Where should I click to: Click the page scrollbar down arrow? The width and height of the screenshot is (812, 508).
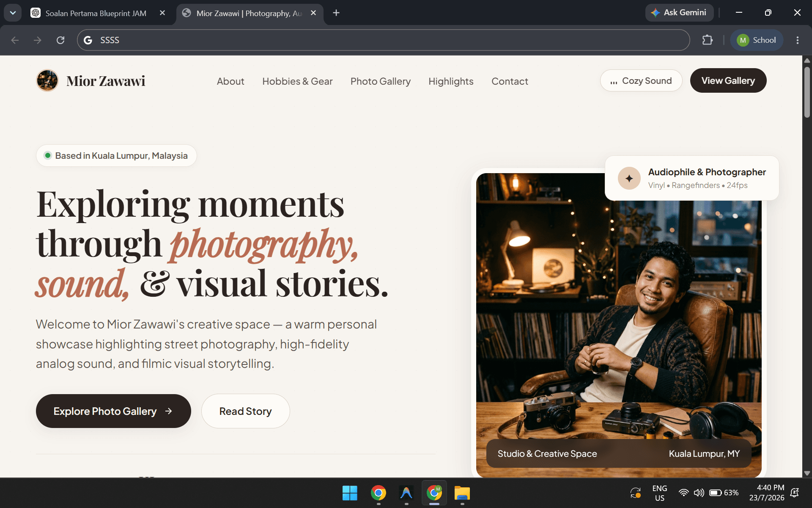tap(807, 473)
